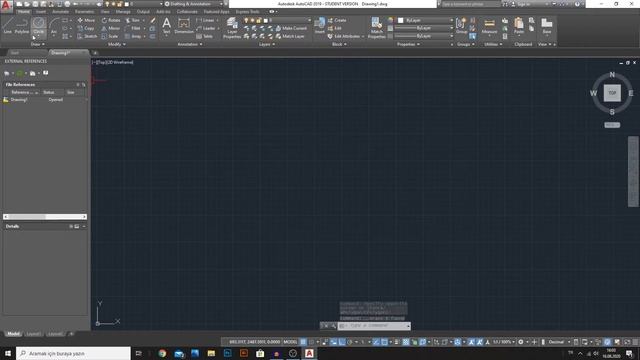Open the annotation scale 1:1 dropdown

(504, 342)
